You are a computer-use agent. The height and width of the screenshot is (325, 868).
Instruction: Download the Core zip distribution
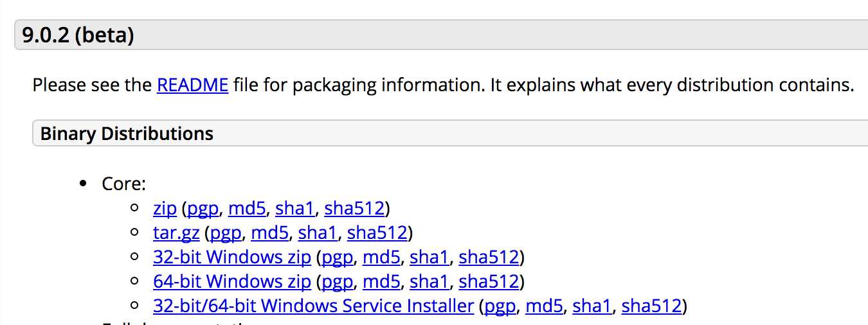click(x=165, y=209)
